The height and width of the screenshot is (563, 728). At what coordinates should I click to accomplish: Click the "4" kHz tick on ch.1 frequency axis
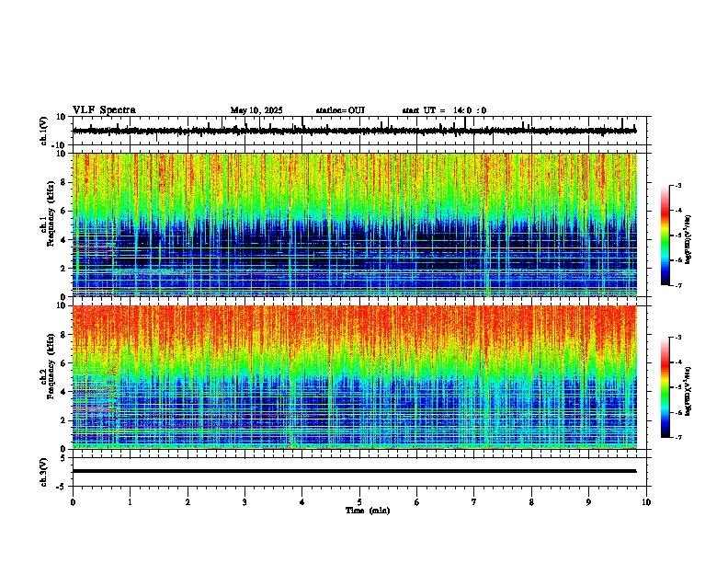63,240
